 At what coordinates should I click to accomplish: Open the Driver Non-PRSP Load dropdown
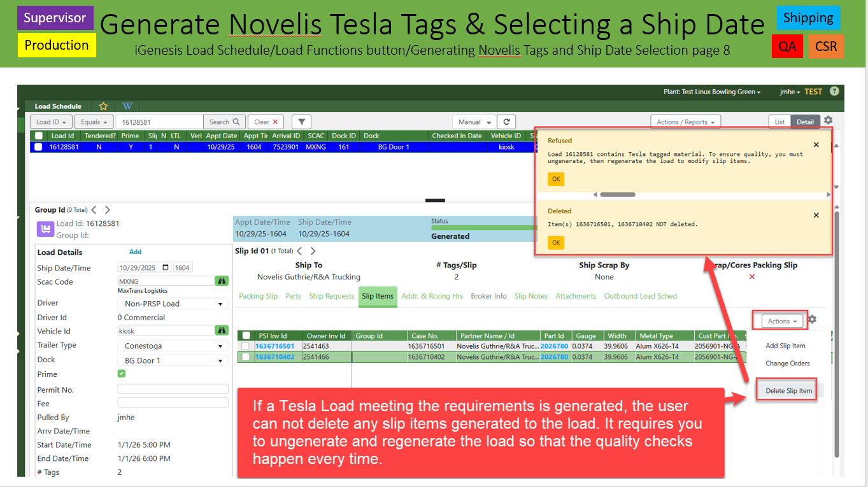173,304
